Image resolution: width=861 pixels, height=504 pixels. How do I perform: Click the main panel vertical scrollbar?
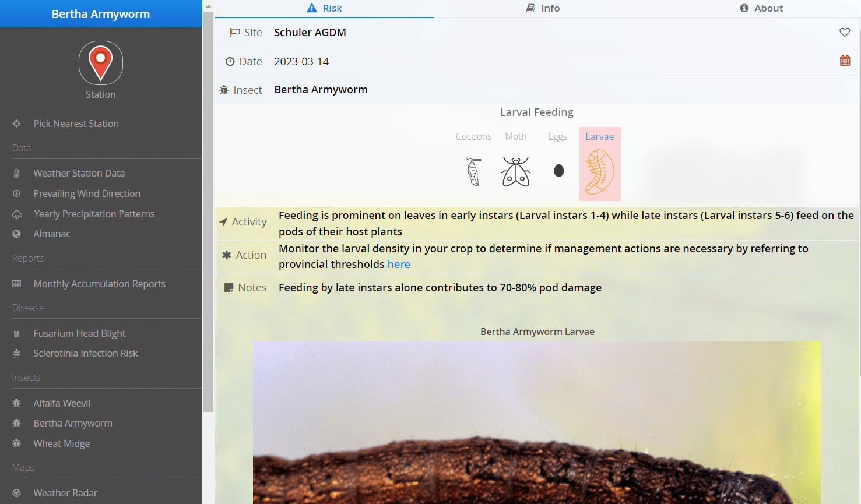pyautogui.click(x=859, y=203)
